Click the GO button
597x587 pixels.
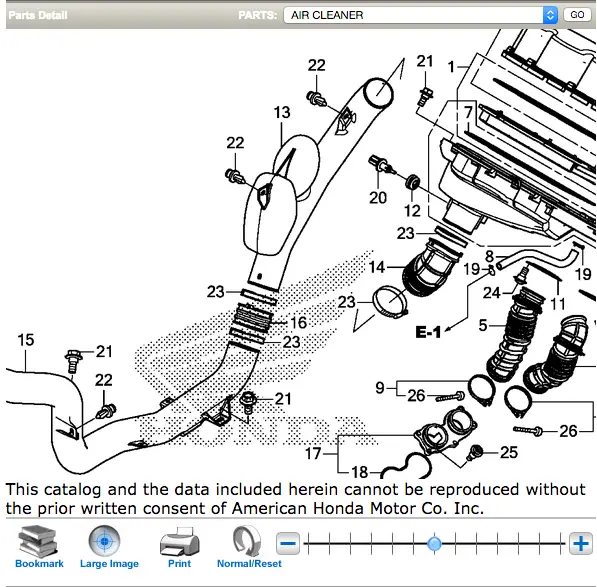point(577,15)
